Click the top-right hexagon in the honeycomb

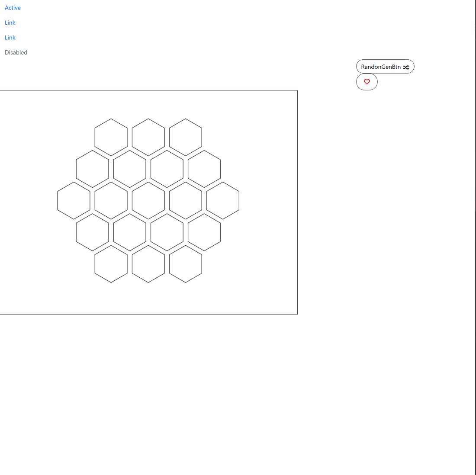185,136
